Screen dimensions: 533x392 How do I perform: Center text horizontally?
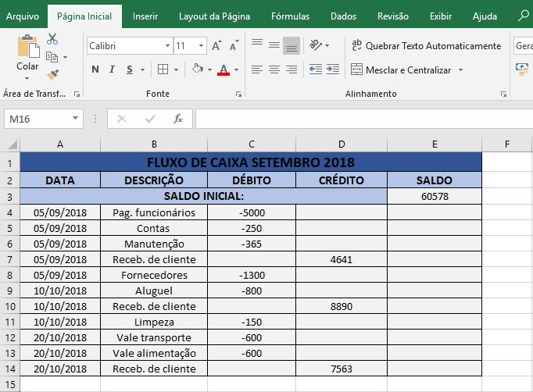274,69
